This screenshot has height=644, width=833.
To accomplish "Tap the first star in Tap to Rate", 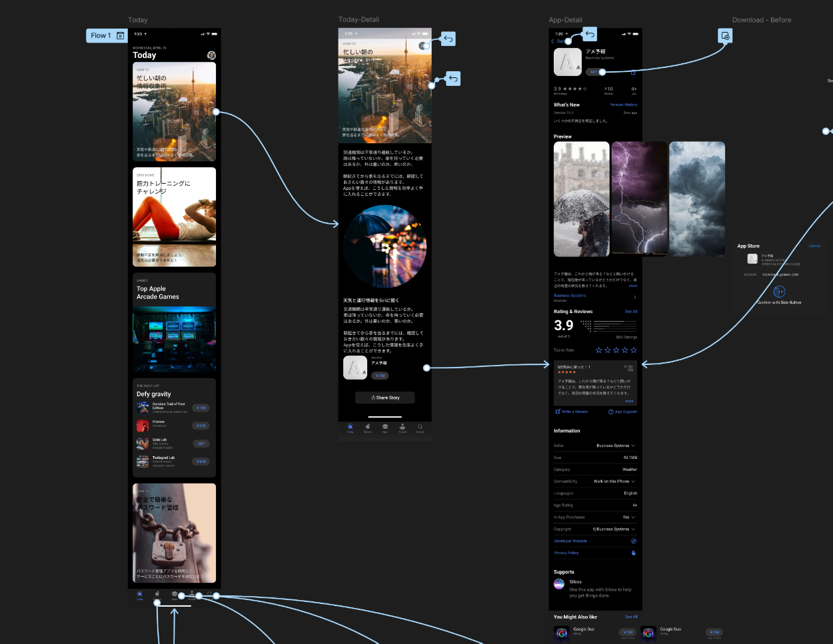I will click(x=598, y=350).
